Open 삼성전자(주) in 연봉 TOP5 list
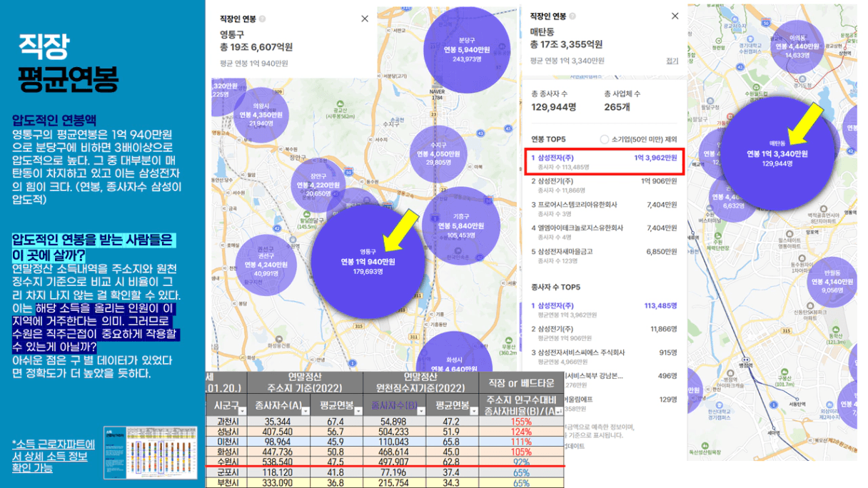868x488 pixels. 603,161
